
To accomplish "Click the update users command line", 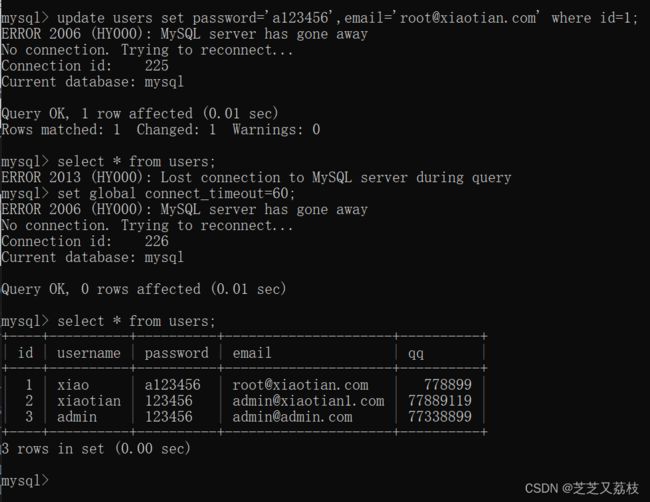I will point(319,18).
